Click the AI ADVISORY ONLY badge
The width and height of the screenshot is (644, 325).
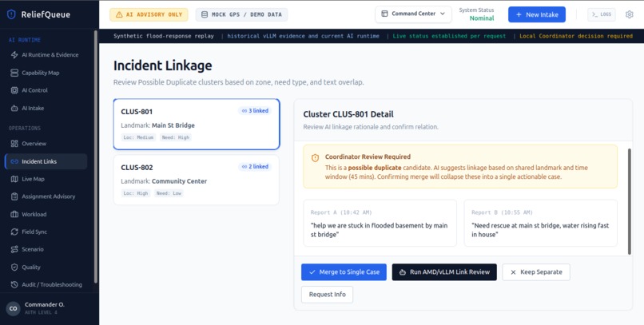[149, 14]
